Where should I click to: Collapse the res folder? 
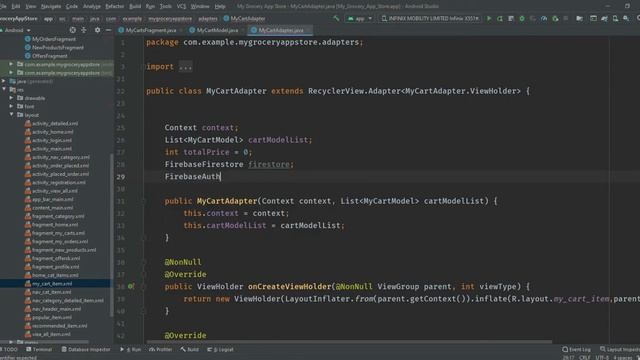pyautogui.click(x=4, y=89)
